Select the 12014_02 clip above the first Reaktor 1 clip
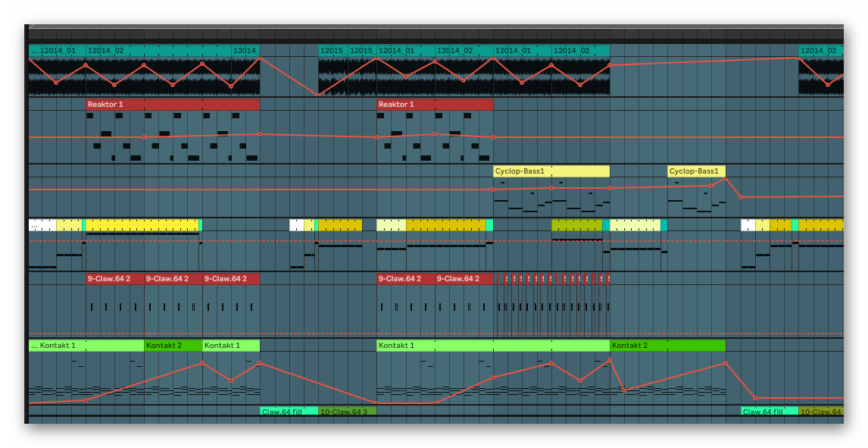Image resolution: width=868 pixels, height=448 pixels. pos(159,50)
